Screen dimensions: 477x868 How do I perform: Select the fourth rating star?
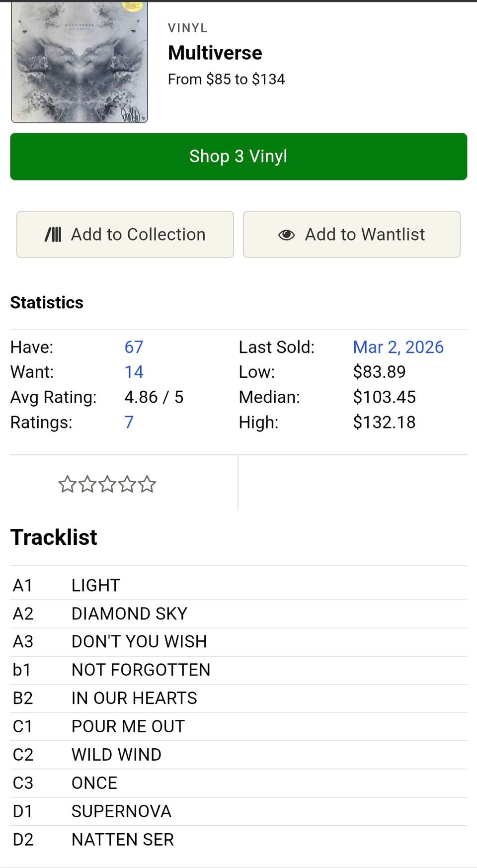(127, 484)
